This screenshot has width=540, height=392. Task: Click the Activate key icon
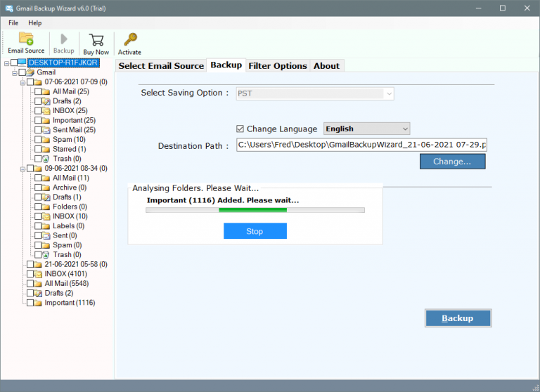click(130, 39)
